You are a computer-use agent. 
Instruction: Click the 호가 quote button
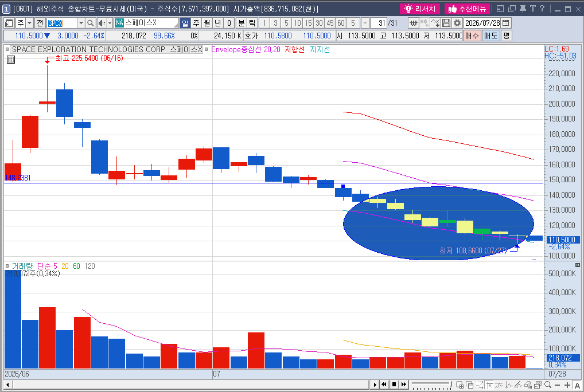(251, 36)
